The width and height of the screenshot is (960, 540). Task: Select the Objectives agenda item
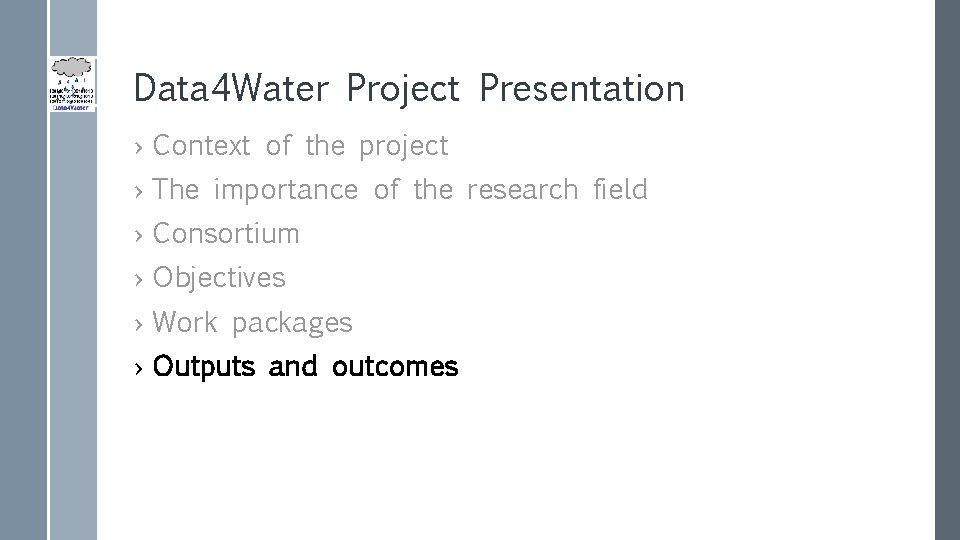(x=219, y=279)
